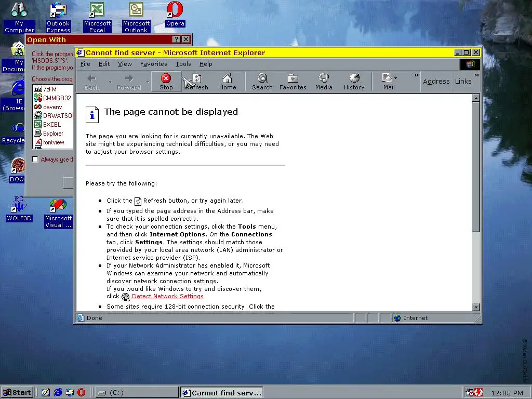Select the My Computer desktop icon

[19, 17]
